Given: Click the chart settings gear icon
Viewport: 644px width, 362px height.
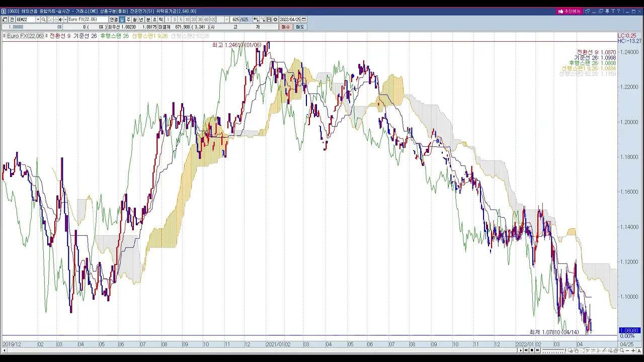Looking at the screenshot, I should point(275,20).
